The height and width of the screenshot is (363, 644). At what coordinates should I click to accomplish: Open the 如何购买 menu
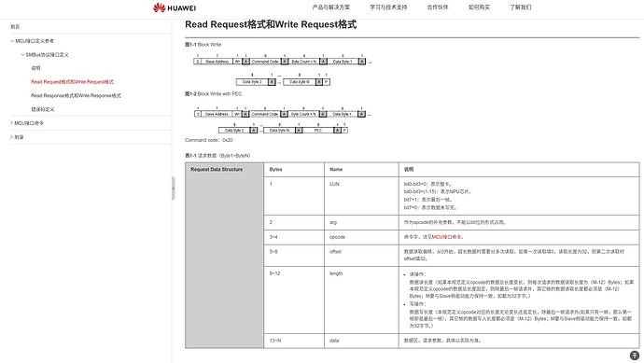click(x=479, y=7)
